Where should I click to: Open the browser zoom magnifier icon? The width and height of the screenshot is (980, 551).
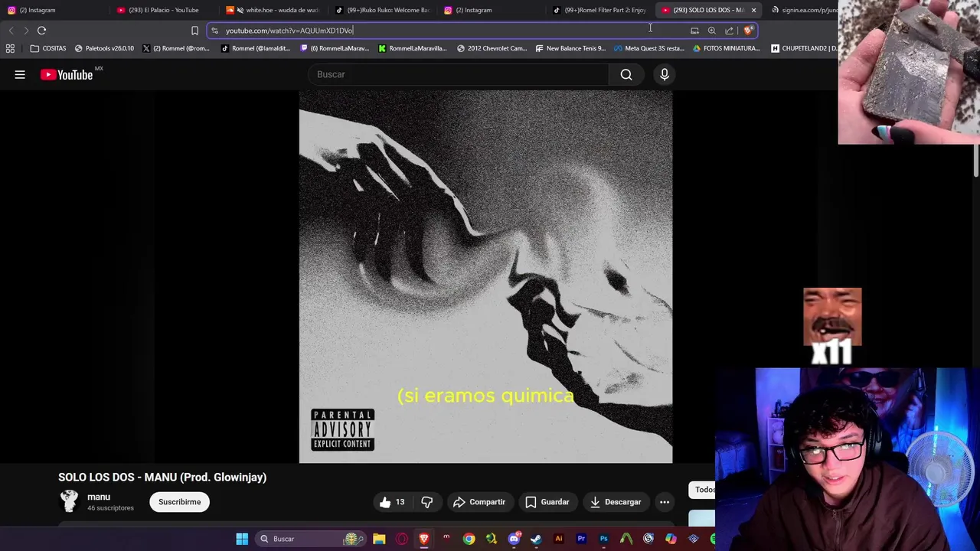pyautogui.click(x=712, y=31)
